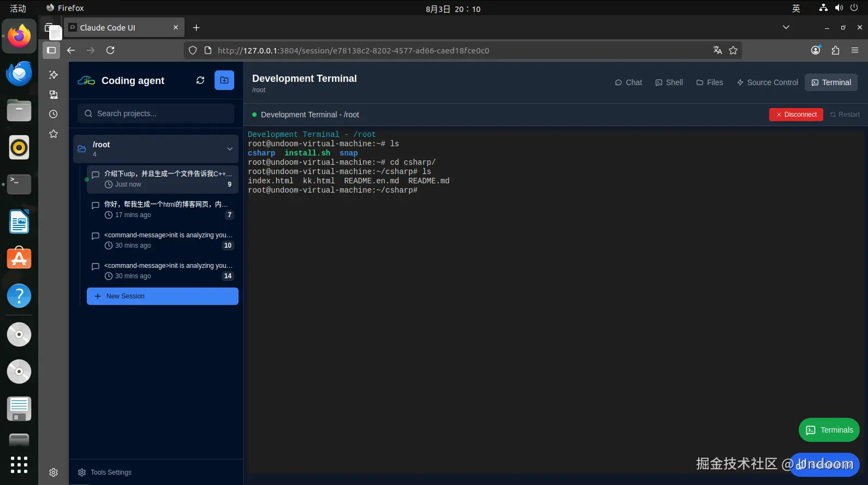Screen dimensions: 868x485
Task: Click the Firefox sidebar toggle icon
Action: (51, 50)
